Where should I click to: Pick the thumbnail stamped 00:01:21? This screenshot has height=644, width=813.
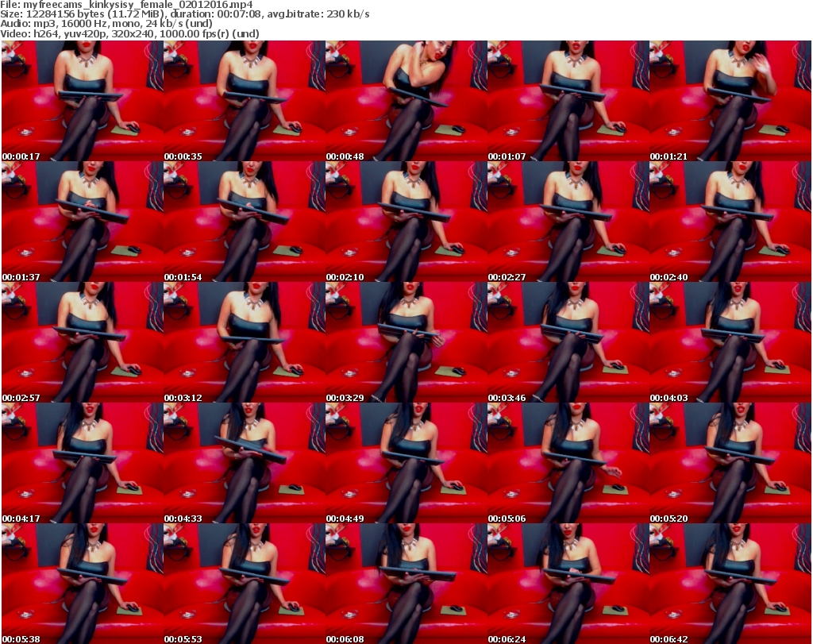pyautogui.click(x=730, y=101)
